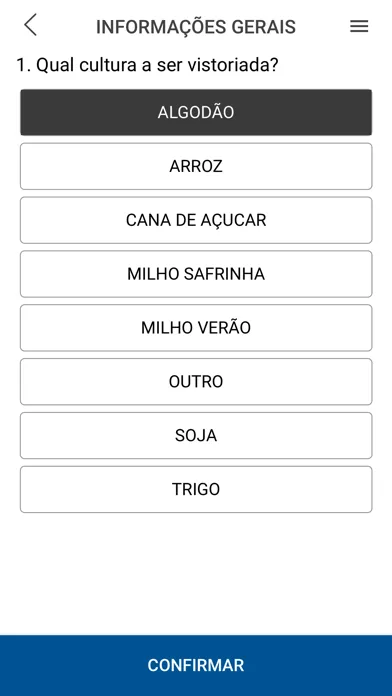Deselect the highlighted ALGODÃO button
This screenshot has height=696, width=392.
point(196,112)
